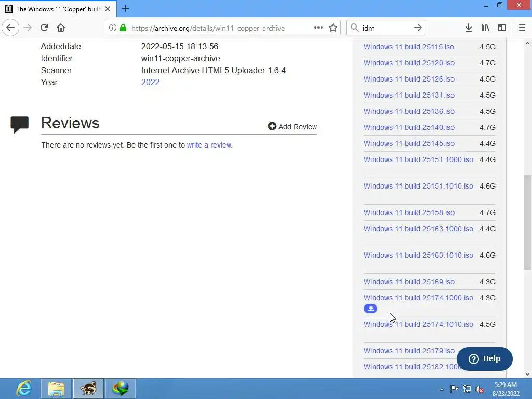This screenshot has width=532, height=399.
Task: Click the Action Center flag icon
Action: click(x=454, y=389)
